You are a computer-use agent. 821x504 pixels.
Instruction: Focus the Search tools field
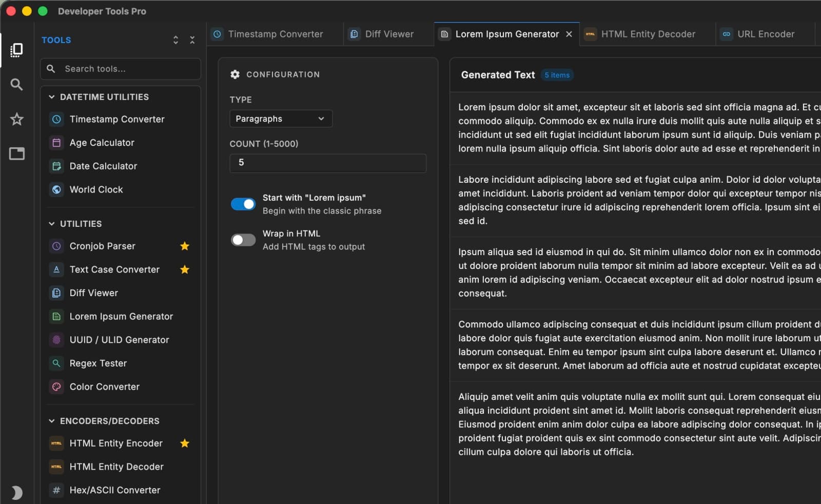point(121,69)
